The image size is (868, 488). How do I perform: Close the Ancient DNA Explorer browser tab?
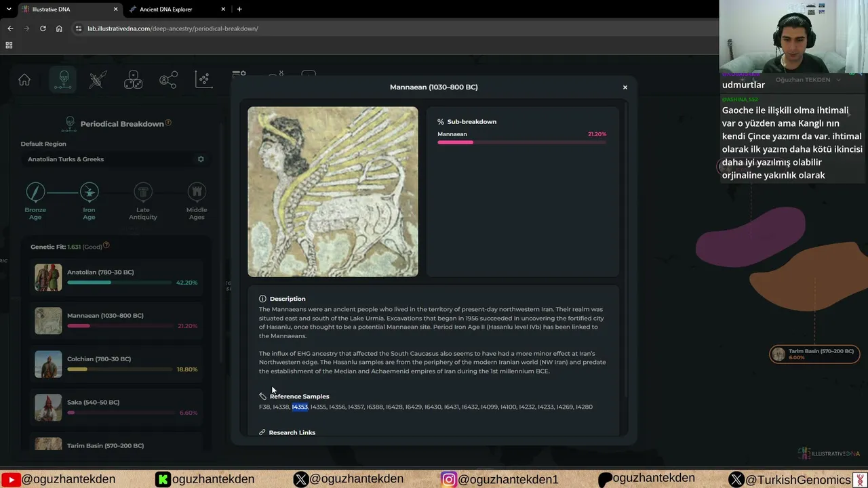click(x=223, y=9)
